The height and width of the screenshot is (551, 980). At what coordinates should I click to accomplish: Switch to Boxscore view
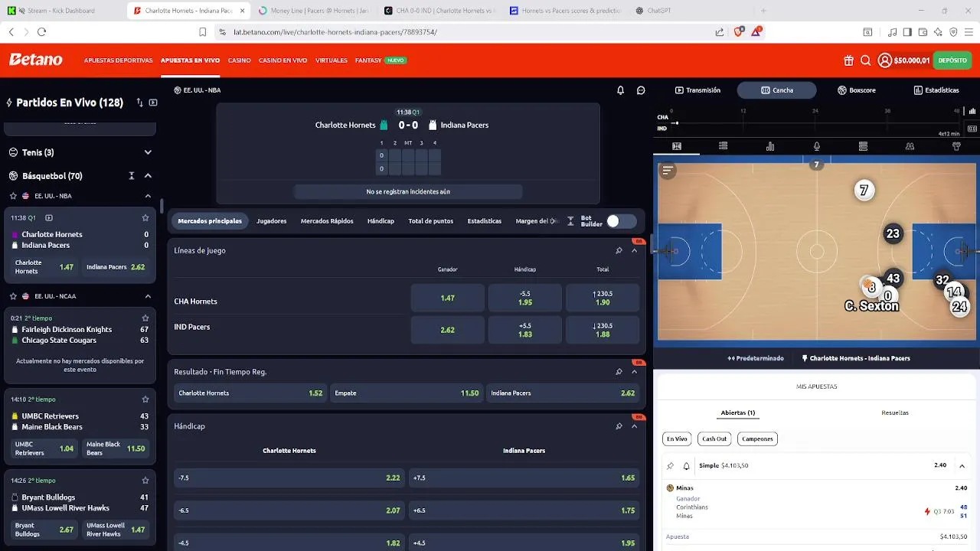pos(856,90)
